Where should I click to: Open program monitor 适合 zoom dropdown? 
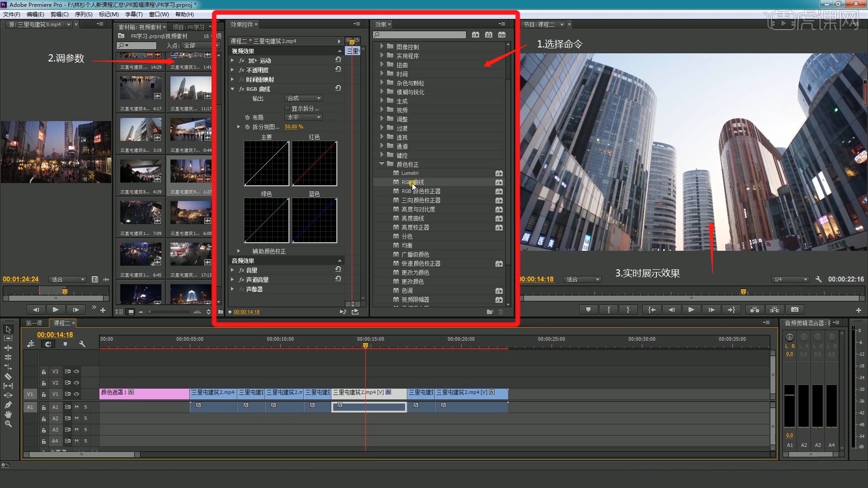tap(583, 280)
